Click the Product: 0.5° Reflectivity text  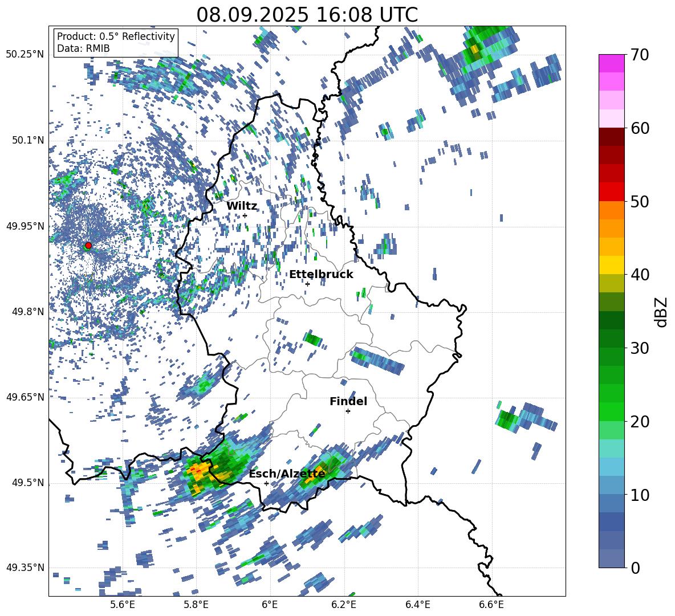click(116, 36)
